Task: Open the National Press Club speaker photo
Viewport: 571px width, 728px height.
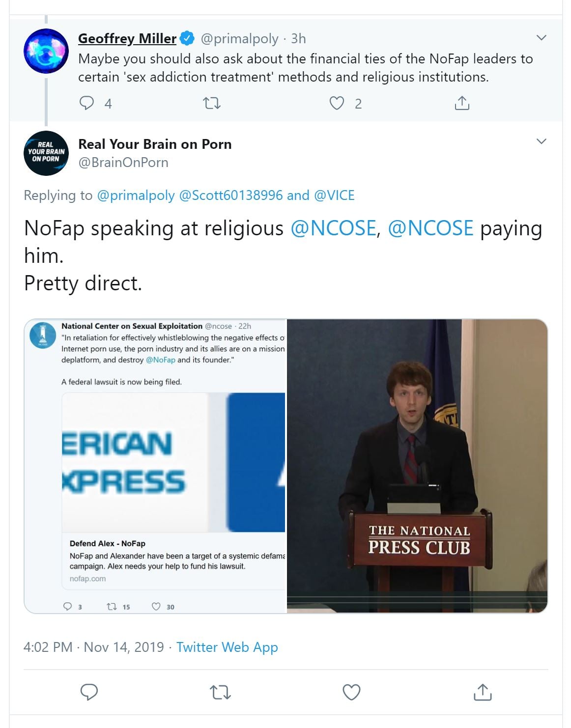Action: tap(417, 466)
